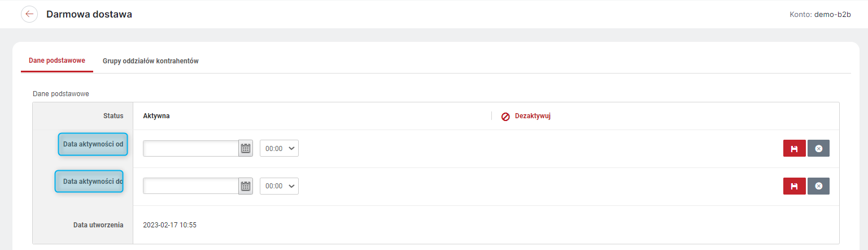Save the Data aktywności do row

tap(794, 186)
